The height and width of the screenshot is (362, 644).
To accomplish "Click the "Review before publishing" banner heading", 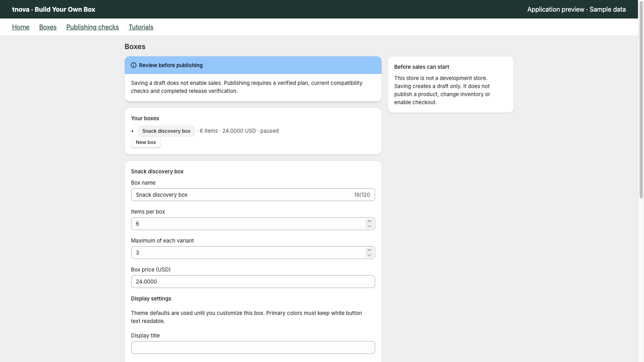I will (x=171, y=65).
